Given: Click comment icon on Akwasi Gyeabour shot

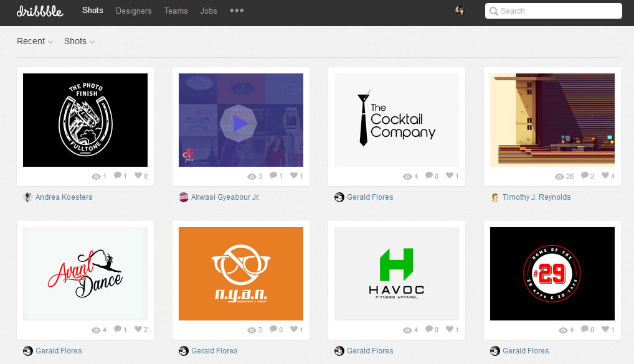Looking at the screenshot, I should coord(273,175).
